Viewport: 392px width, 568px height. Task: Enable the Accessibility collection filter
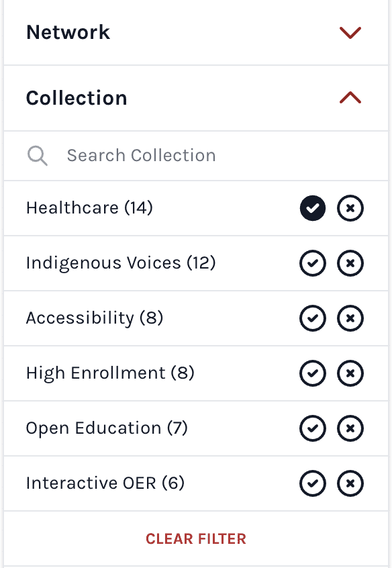click(x=313, y=318)
